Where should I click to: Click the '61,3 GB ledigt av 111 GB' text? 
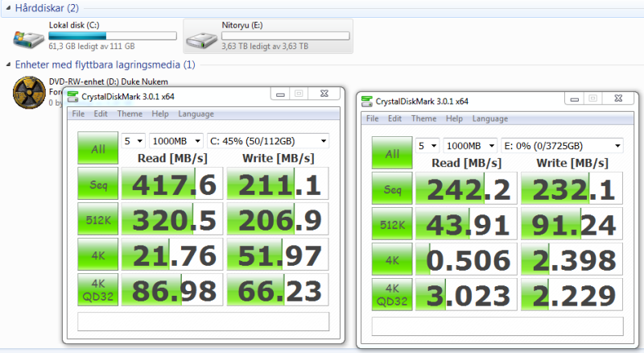click(92, 47)
